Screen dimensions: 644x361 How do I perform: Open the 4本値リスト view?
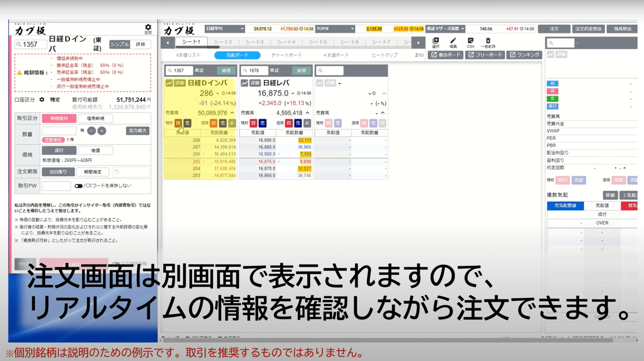pos(188,55)
